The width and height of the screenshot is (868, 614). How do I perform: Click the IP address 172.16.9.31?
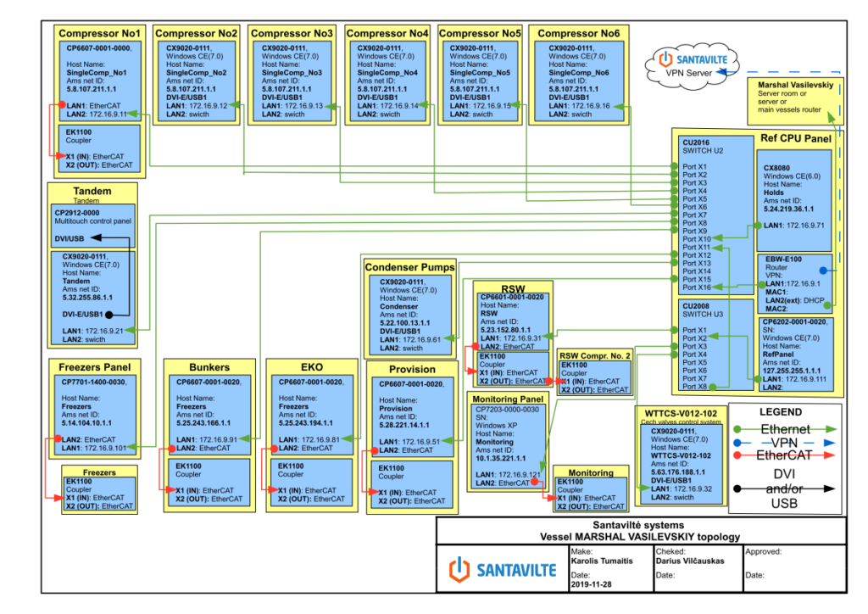coord(522,338)
